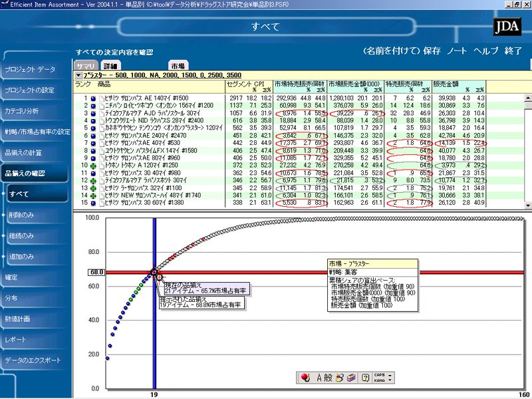
Task: Click the status icon in rank 4 トクホウクリエート row
Action: tap(93, 121)
